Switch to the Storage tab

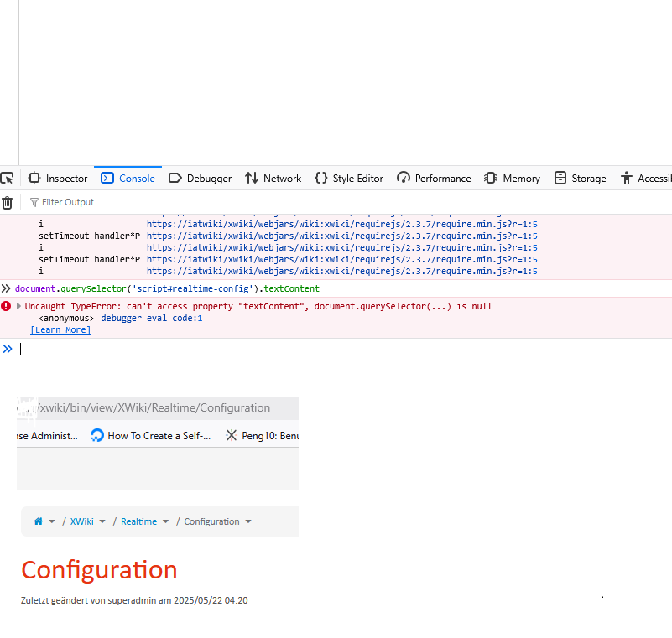pyautogui.click(x=580, y=178)
